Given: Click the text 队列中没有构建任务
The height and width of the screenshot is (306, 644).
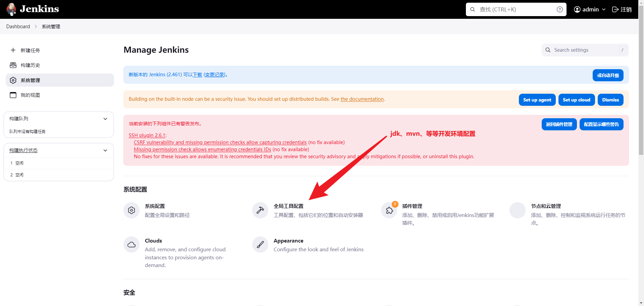Looking at the screenshot, I should 28,132.
